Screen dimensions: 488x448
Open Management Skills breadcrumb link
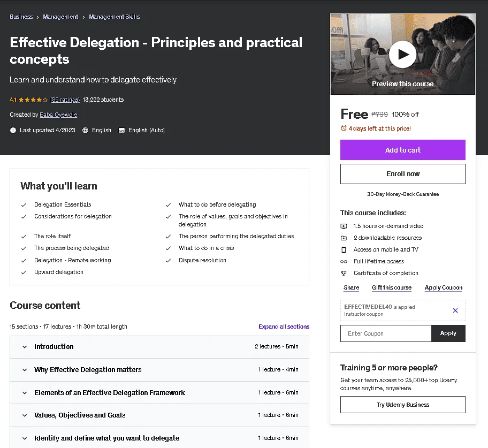114,17
